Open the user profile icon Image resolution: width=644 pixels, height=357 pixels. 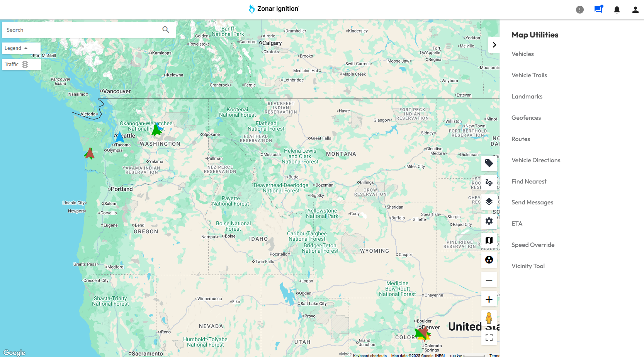[635, 9]
